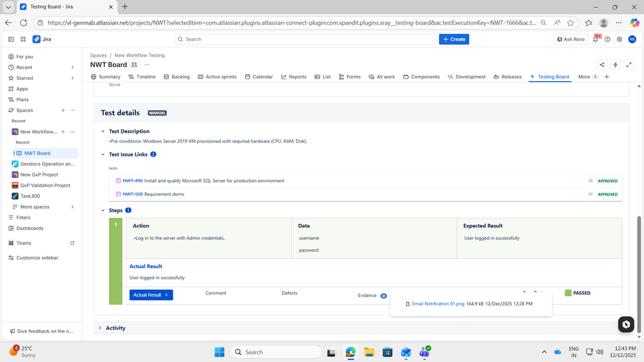Add this page to browser favorites

[x=571, y=23]
